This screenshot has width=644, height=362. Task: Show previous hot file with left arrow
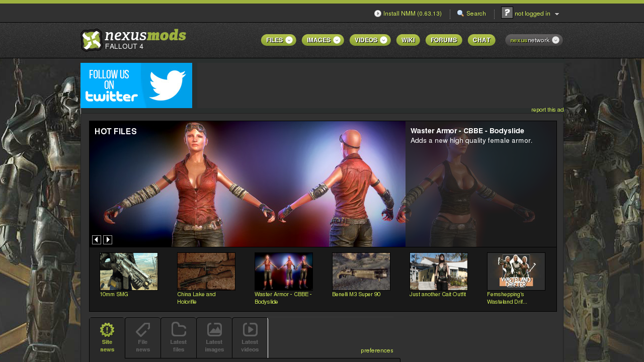(x=97, y=240)
